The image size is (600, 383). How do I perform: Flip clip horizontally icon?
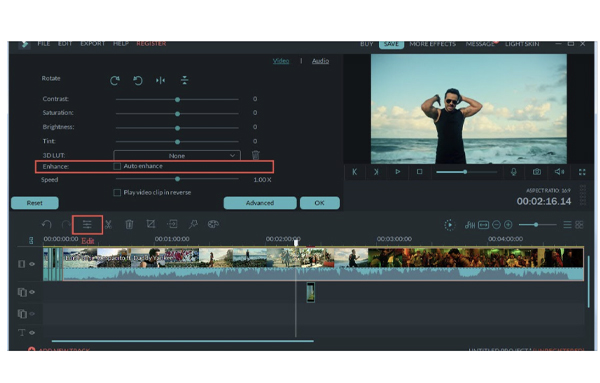(161, 80)
